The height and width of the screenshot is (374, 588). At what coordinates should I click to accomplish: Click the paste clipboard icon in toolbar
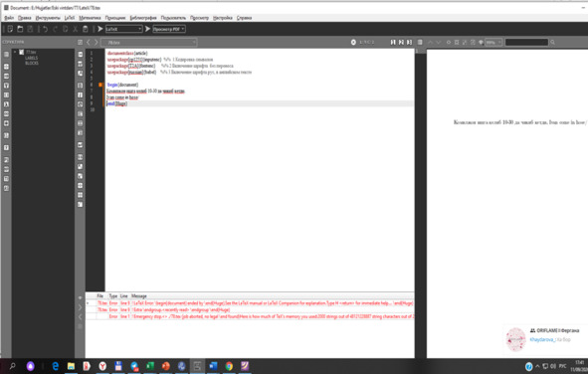86,29
